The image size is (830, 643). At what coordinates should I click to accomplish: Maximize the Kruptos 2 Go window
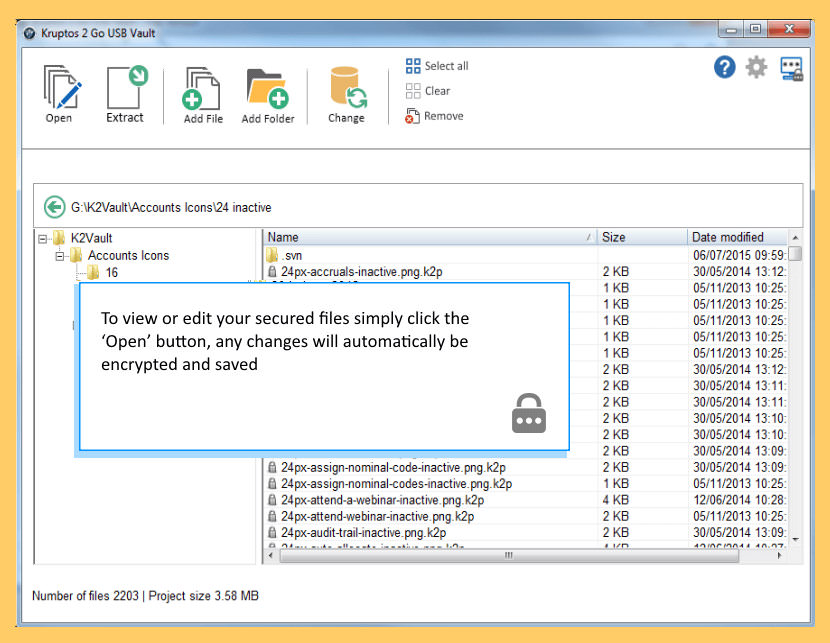755,30
